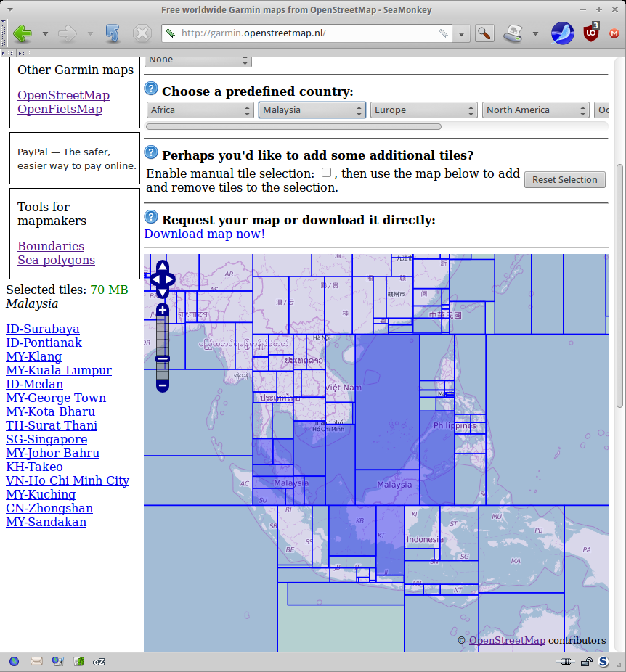The height and width of the screenshot is (672, 626).
Task: Open MY-Sandakan tile link
Action: tap(46, 522)
